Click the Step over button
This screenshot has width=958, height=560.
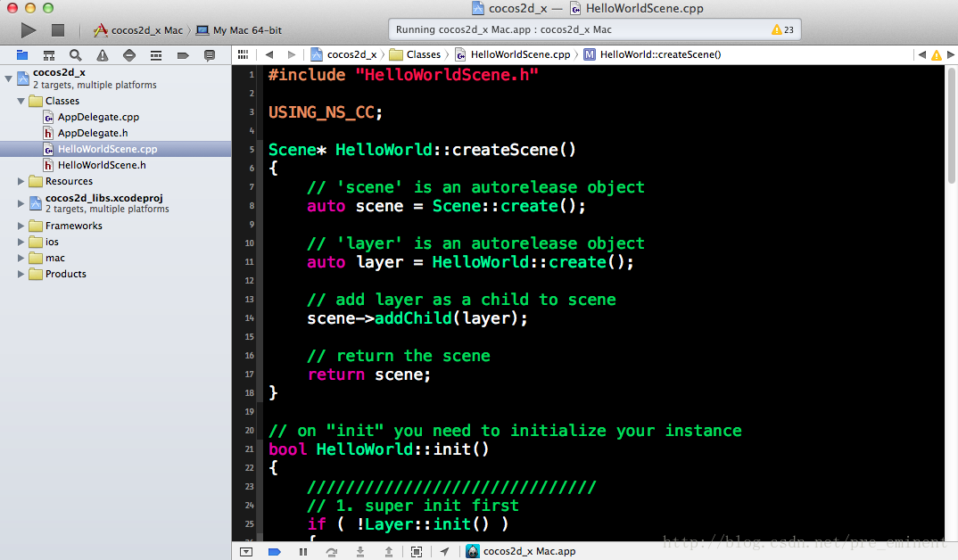(331, 551)
